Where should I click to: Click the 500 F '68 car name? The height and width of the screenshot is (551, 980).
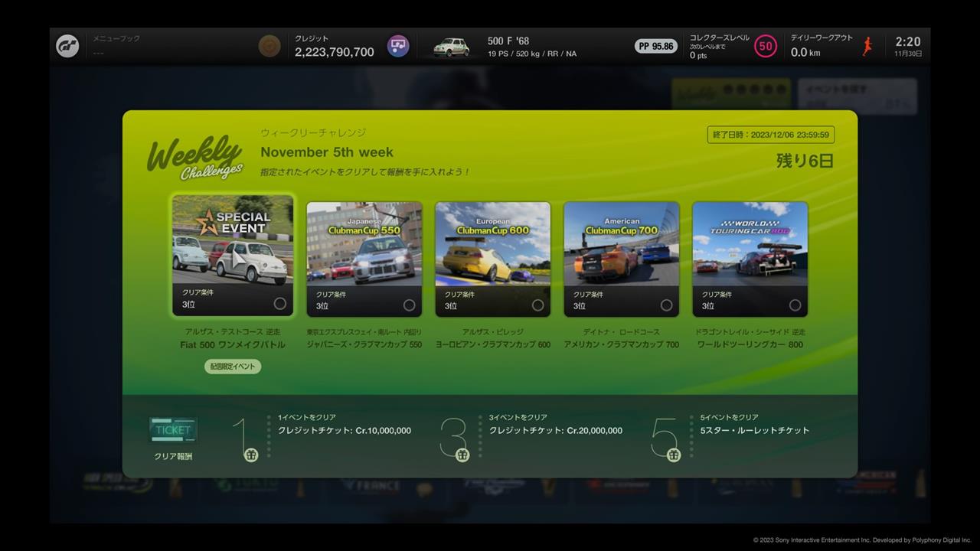tap(508, 41)
